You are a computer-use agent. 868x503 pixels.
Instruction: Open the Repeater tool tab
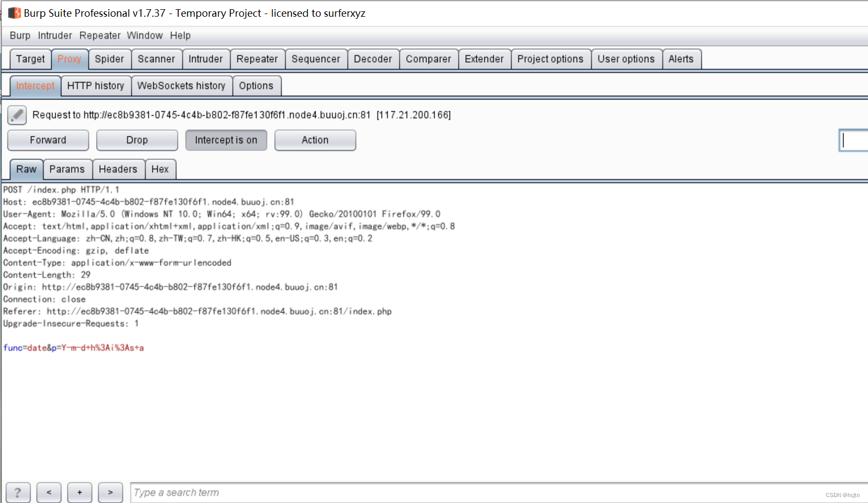(x=257, y=59)
